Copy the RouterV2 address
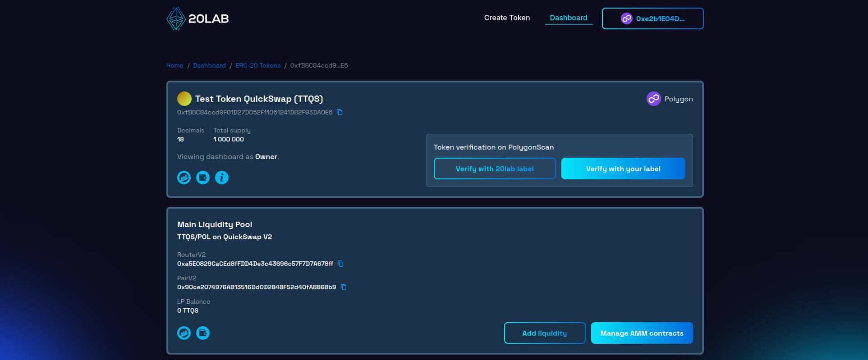Screen dimensions: 868x360 pyautogui.click(x=341, y=264)
